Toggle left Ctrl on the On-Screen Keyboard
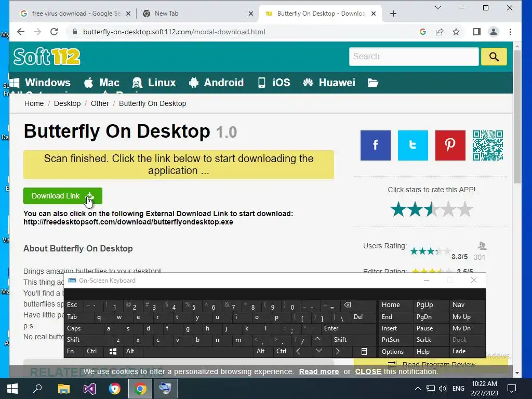This screenshot has height=399, width=532. 94,351
